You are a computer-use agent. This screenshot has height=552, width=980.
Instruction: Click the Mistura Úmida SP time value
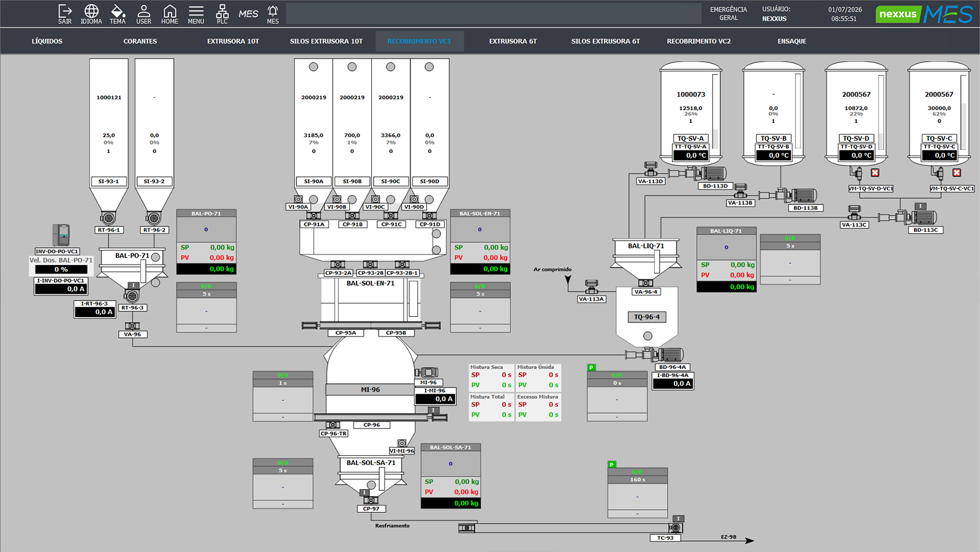554,375
